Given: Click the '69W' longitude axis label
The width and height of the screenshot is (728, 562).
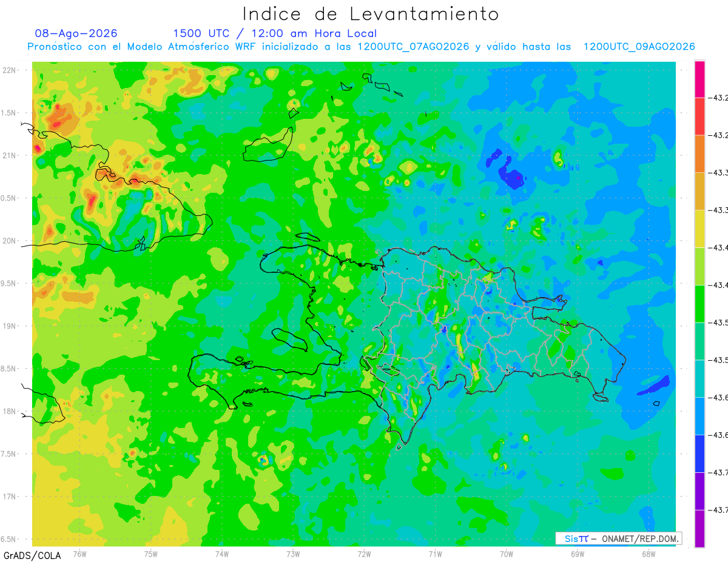Looking at the screenshot, I should pos(577,553).
